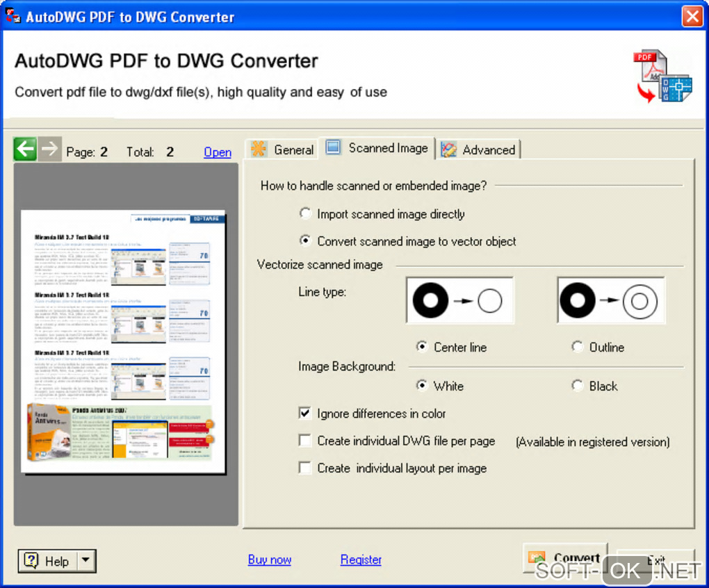Click the PDF page preview thumbnail

[x=123, y=342]
